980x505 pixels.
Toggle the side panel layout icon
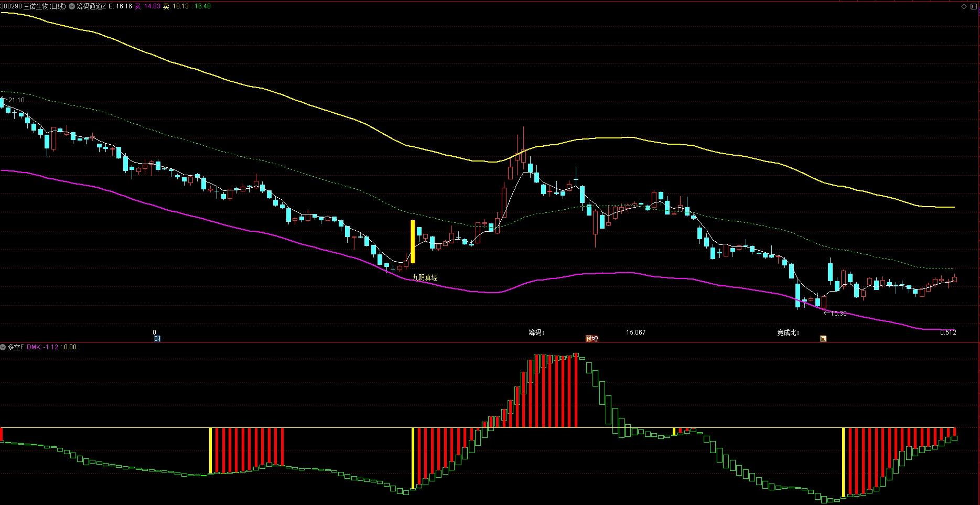[x=973, y=7]
